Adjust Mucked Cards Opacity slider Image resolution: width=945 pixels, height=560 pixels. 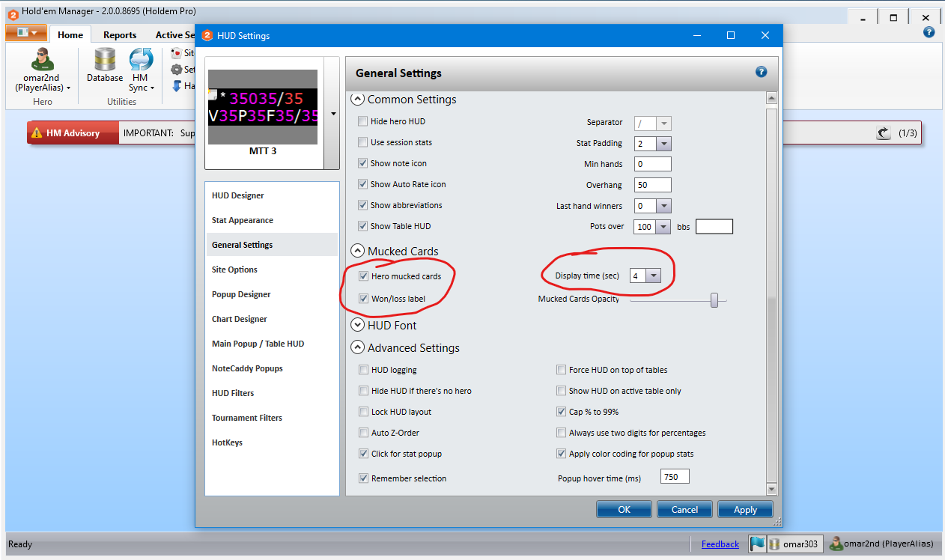coord(714,300)
